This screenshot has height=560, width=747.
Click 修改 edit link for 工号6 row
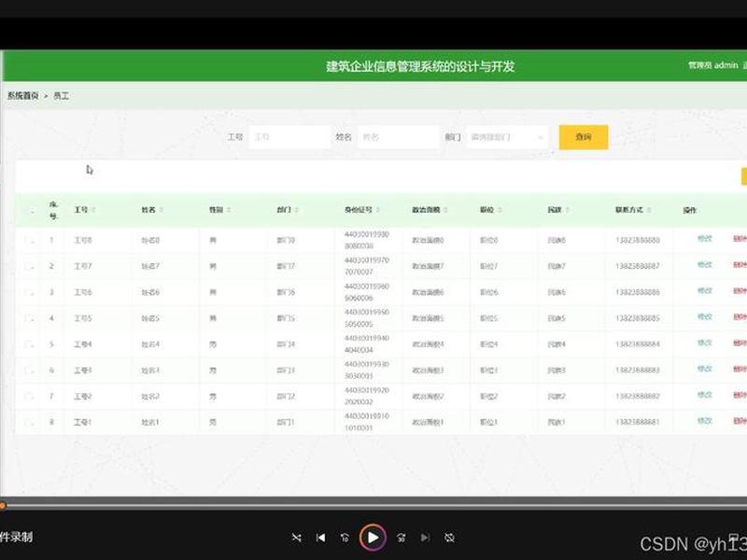click(x=705, y=290)
